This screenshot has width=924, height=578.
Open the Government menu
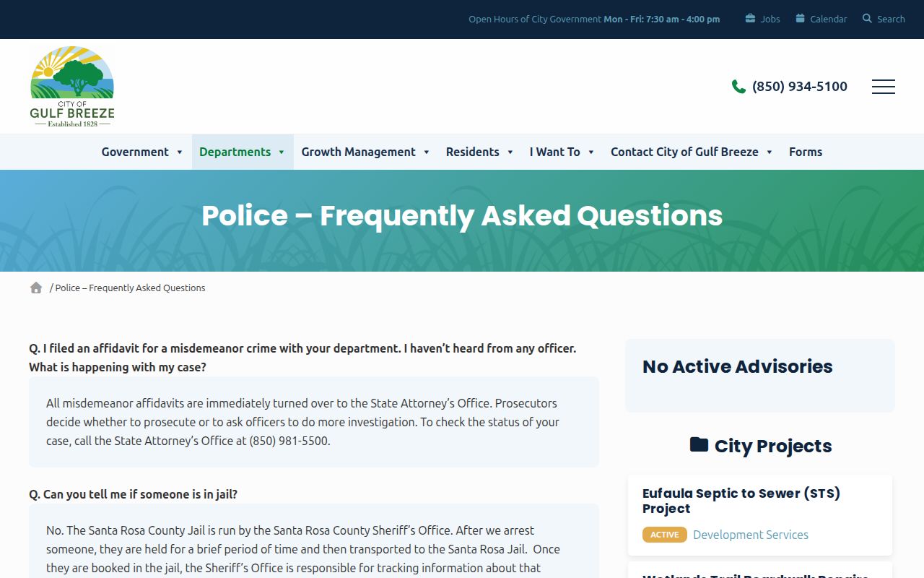(x=135, y=152)
